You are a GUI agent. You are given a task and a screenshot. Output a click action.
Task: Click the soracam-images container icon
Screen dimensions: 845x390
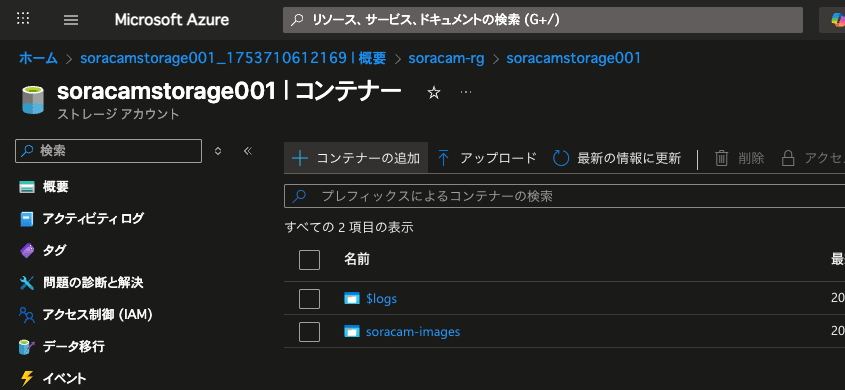[x=351, y=331]
